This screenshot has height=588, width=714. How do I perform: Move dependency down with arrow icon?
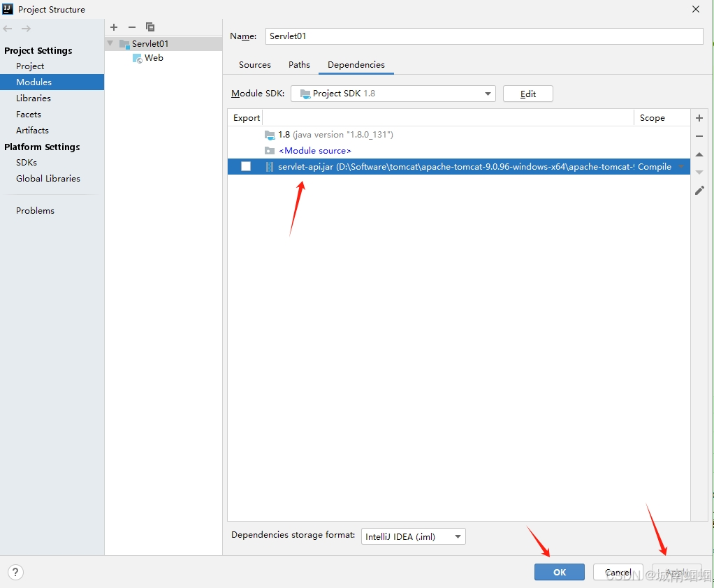[x=699, y=172]
